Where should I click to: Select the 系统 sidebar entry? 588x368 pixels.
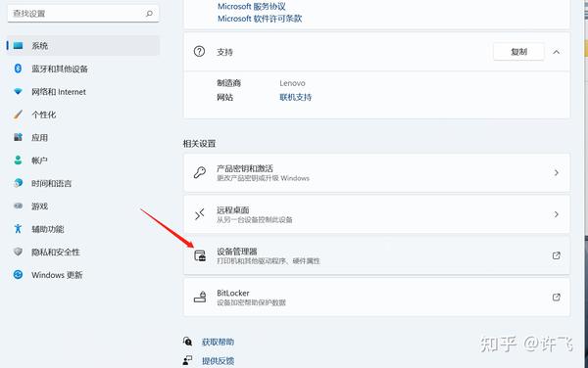83,46
